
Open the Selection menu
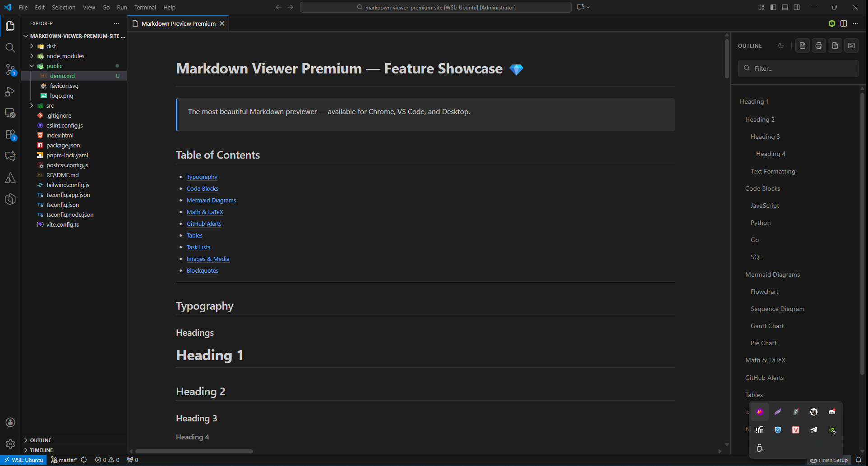tap(64, 7)
